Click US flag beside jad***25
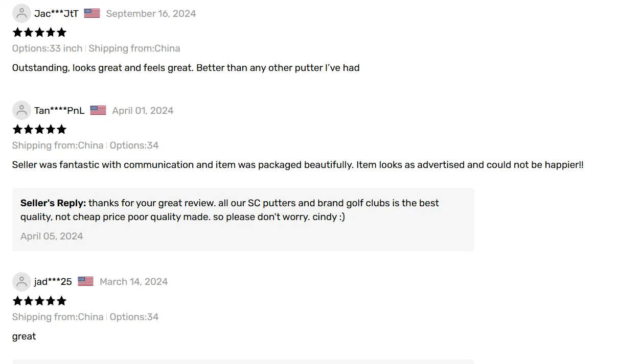 coord(86,281)
